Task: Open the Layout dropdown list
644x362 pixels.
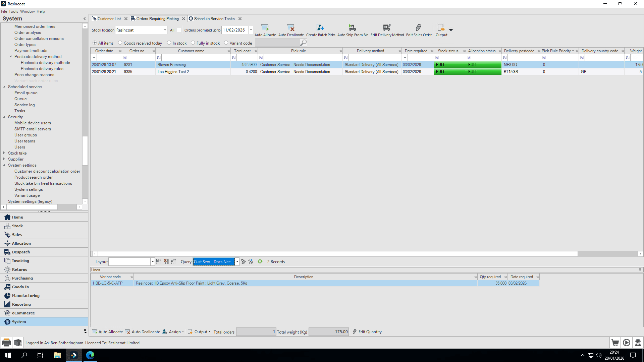Action: 153,262
